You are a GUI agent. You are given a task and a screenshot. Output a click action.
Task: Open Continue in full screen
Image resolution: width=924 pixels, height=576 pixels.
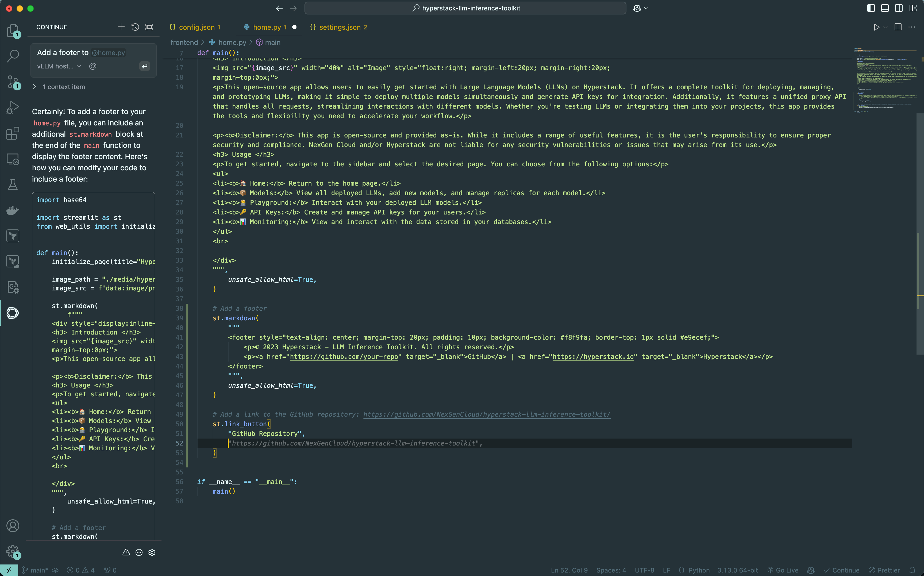click(x=149, y=27)
